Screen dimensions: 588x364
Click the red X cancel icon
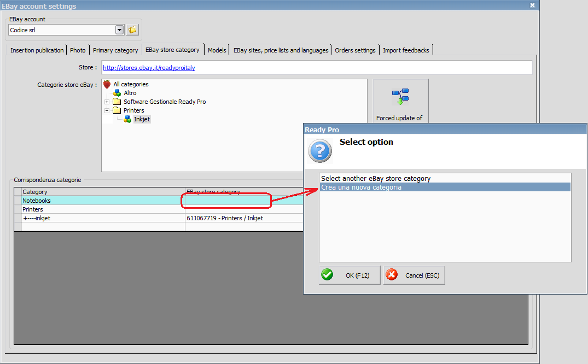(392, 275)
